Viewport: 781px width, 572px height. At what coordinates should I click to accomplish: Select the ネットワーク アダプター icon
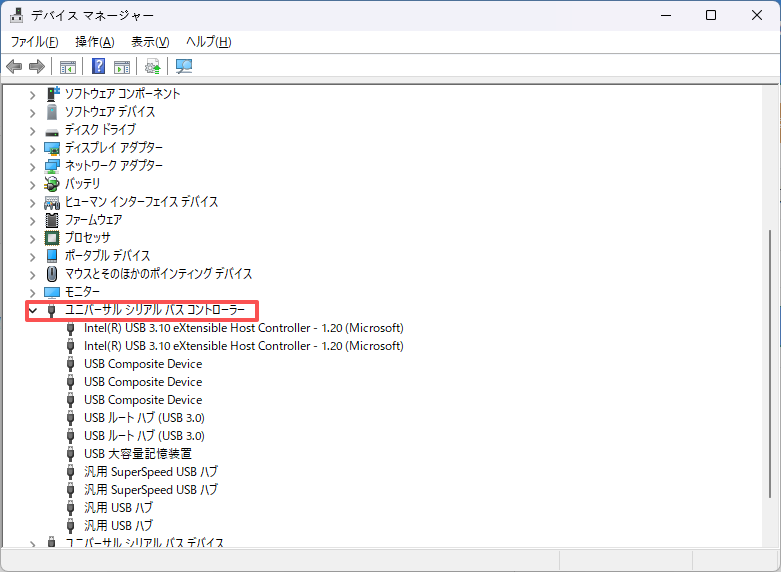(x=52, y=166)
